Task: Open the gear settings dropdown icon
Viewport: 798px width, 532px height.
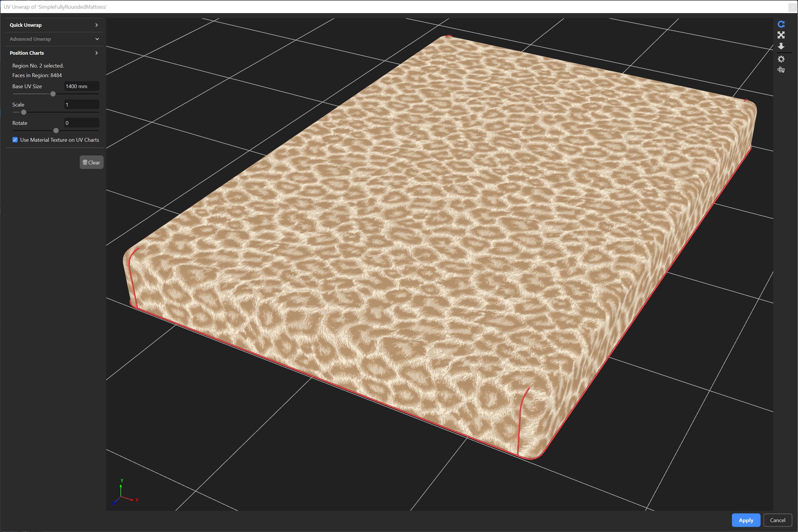Action: tap(781, 59)
